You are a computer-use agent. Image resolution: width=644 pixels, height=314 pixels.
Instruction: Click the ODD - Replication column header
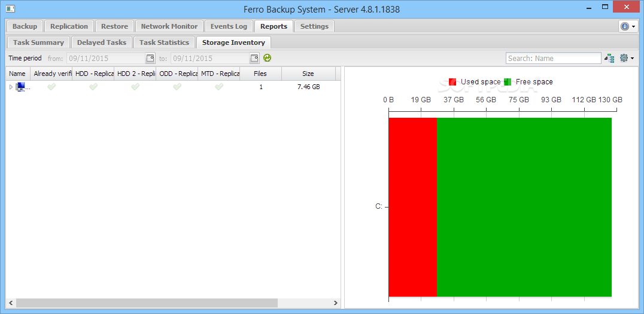coord(177,74)
